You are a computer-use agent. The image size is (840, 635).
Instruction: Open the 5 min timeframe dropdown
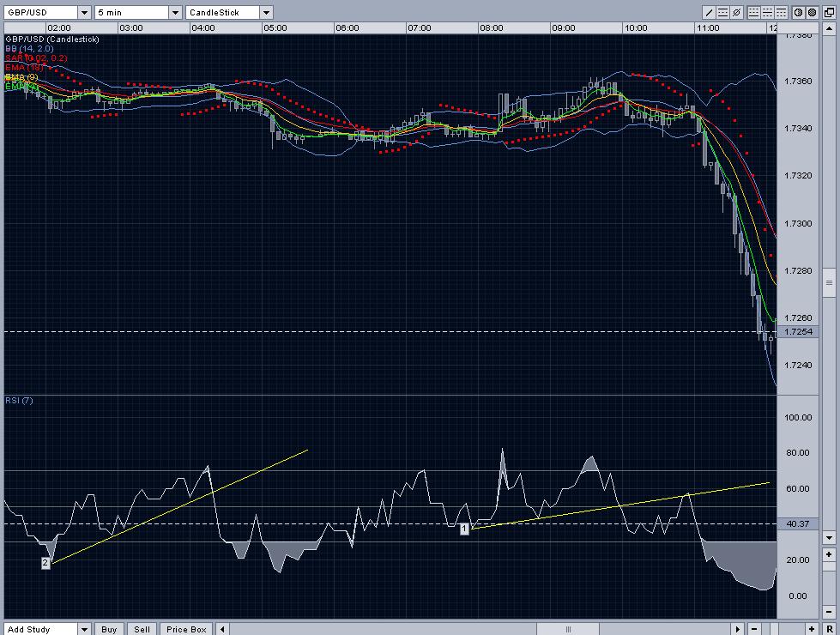[175, 13]
